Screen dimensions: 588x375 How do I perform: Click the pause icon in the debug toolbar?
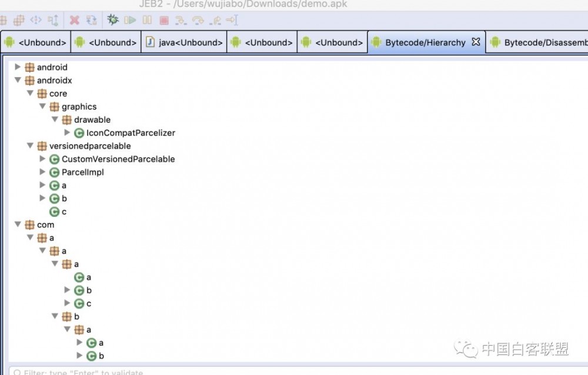pos(147,20)
